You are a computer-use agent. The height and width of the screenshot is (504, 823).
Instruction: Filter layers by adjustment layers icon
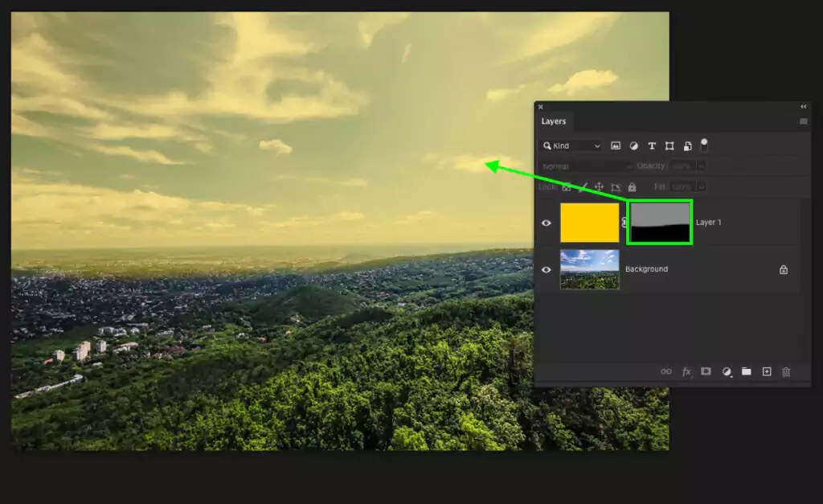pyautogui.click(x=633, y=146)
